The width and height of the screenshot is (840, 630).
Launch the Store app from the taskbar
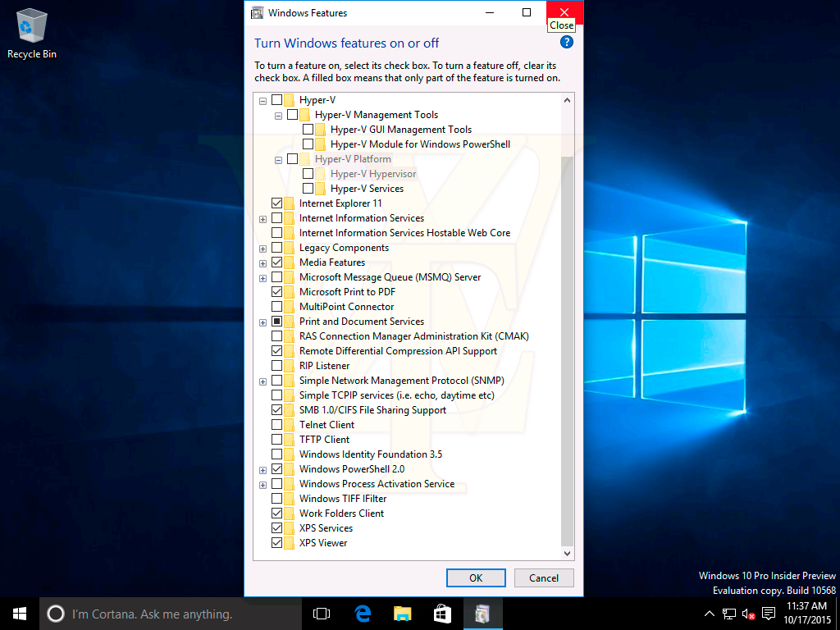442,613
